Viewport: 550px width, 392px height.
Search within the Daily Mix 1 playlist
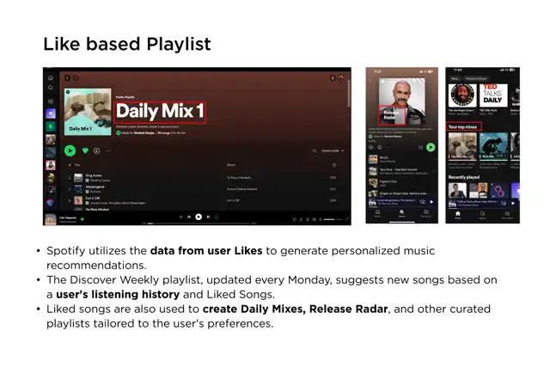click(315, 150)
